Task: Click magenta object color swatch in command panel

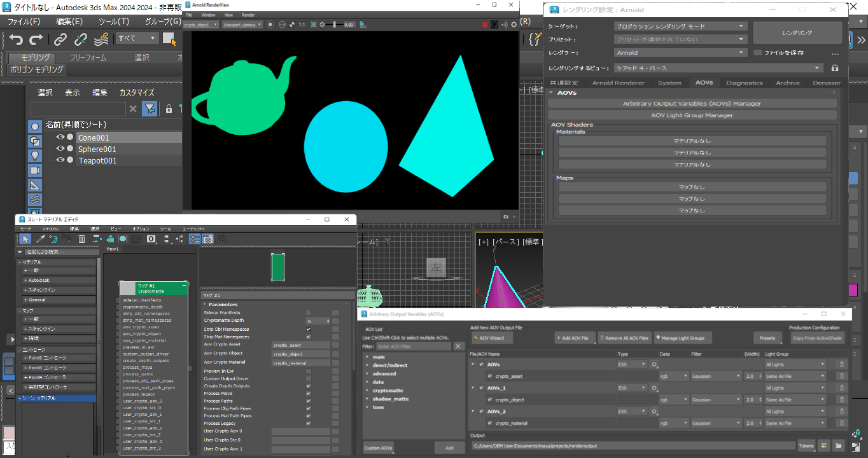Action: (x=853, y=290)
